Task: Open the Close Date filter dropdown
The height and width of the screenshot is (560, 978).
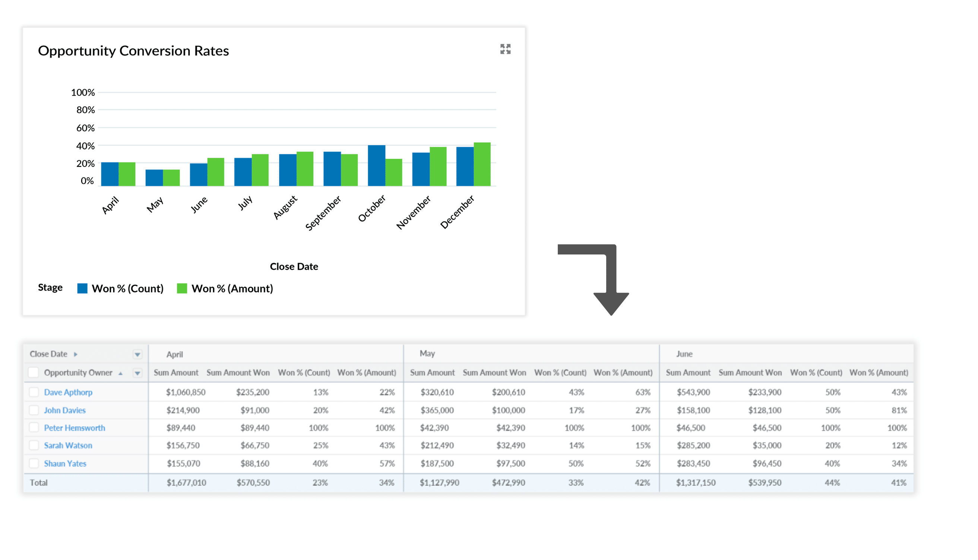Action: tap(137, 354)
